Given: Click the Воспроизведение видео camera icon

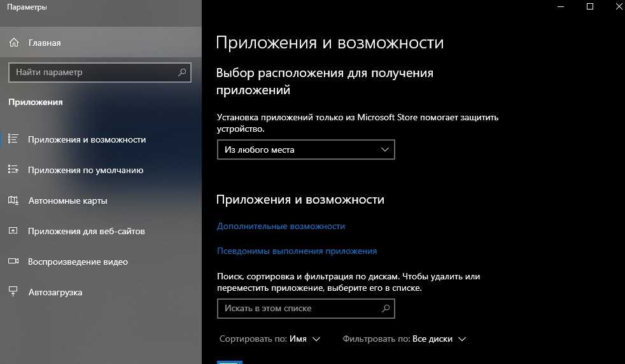Looking at the screenshot, I should click(13, 262).
